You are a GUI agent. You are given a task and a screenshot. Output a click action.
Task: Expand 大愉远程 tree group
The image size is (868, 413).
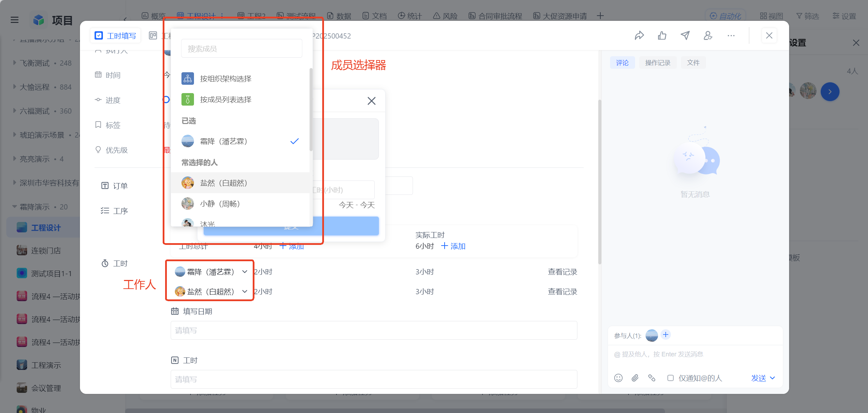coord(14,87)
